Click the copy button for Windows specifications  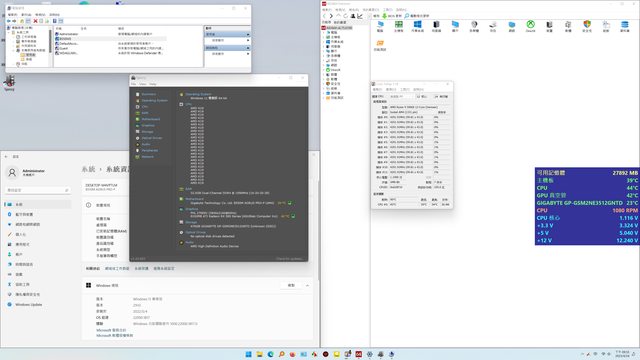[291, 285]
